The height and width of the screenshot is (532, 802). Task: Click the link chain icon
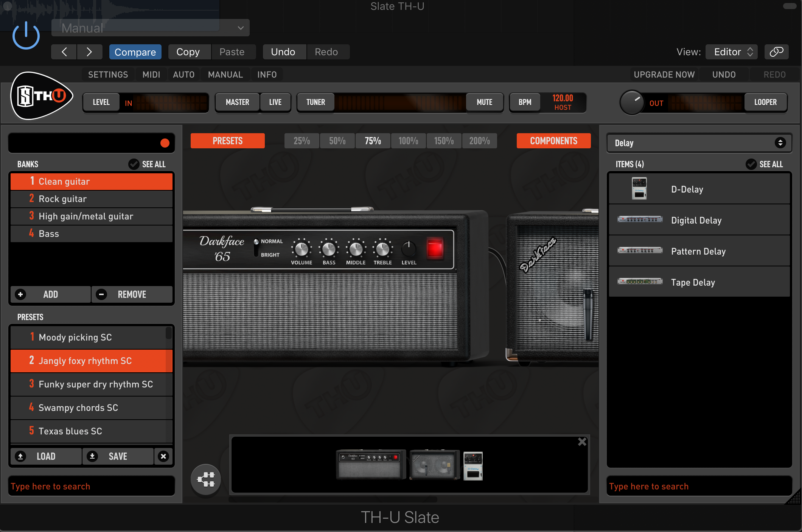coord(776,52)
